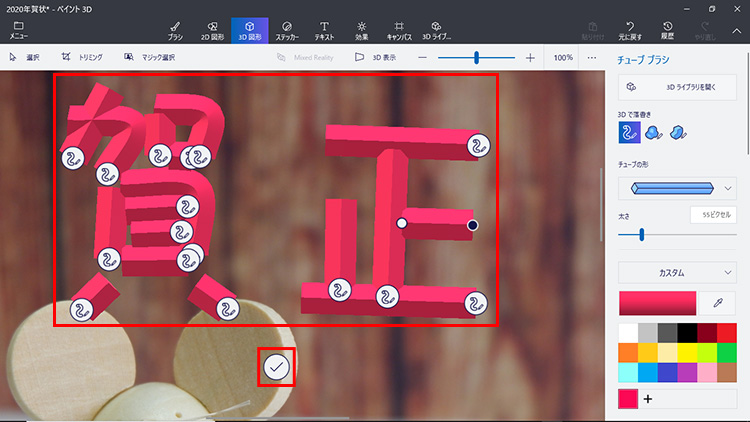Open the 履歴 (History) panel
The height and width of the screenshot is (422, 750).
click(667, 30)
